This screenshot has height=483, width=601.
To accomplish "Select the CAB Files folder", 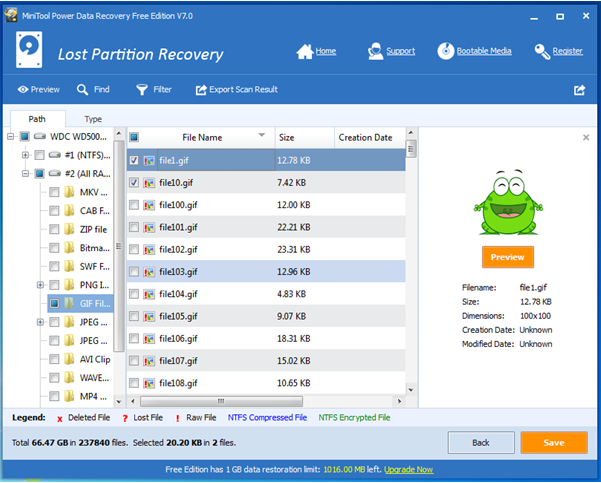I will [95, 211].
